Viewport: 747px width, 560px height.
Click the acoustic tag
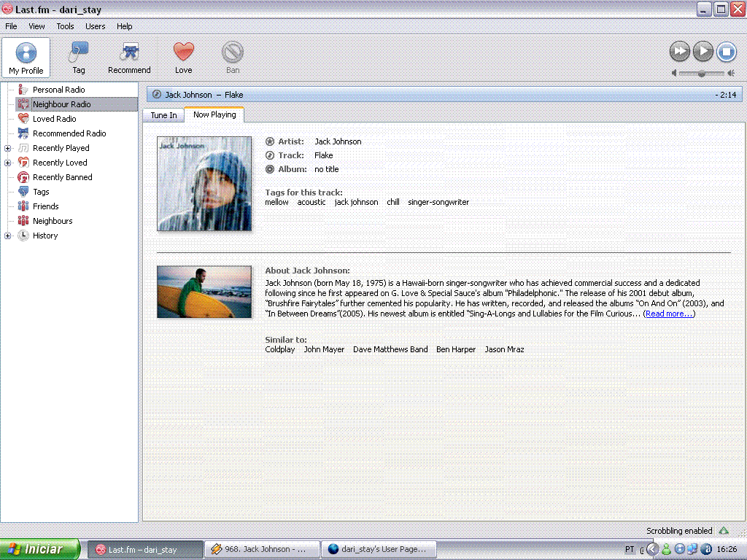click(x=311, y=202)
